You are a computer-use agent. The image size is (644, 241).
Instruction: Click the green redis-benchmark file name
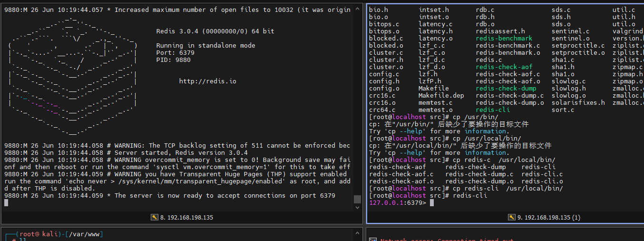[x=504, y=39]
